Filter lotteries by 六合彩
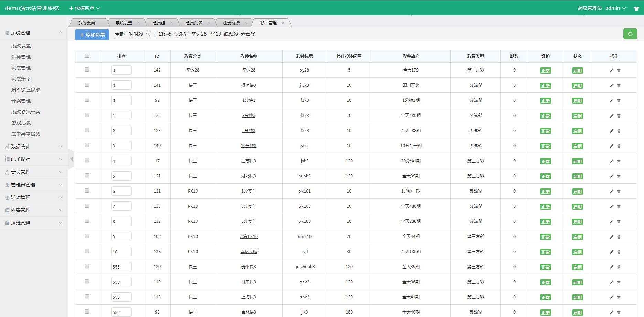The width and height of the screenshot is (644, 317). (x=248, y=34)
